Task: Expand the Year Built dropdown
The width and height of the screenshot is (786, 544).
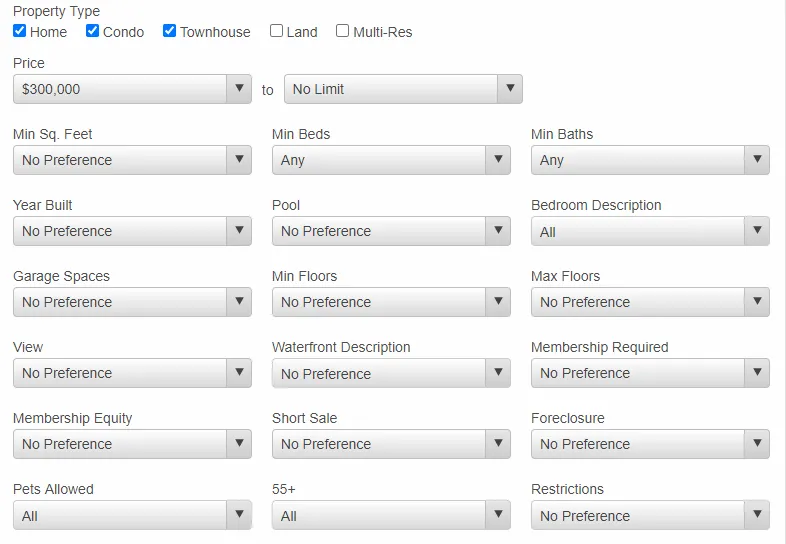Action: point(132,231)
